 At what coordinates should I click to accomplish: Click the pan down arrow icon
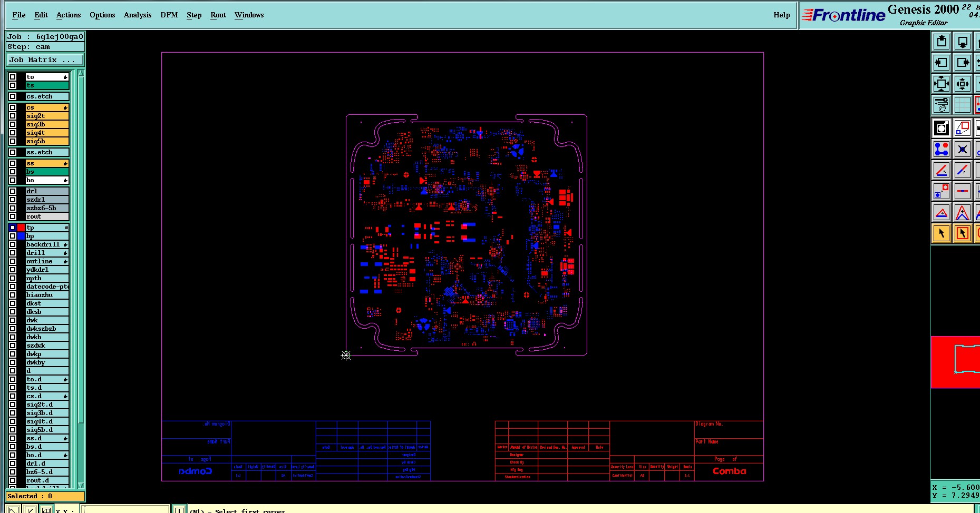click(963, 41)
